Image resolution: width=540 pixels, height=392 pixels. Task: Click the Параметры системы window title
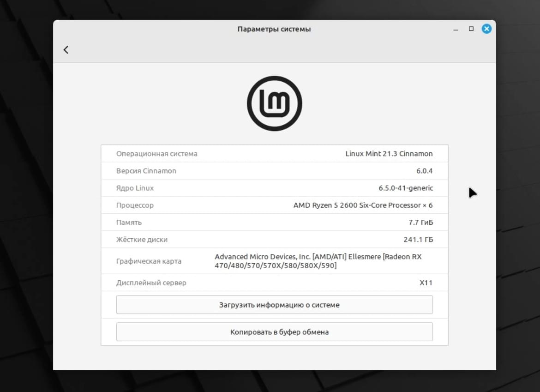(x=274, y=29)
